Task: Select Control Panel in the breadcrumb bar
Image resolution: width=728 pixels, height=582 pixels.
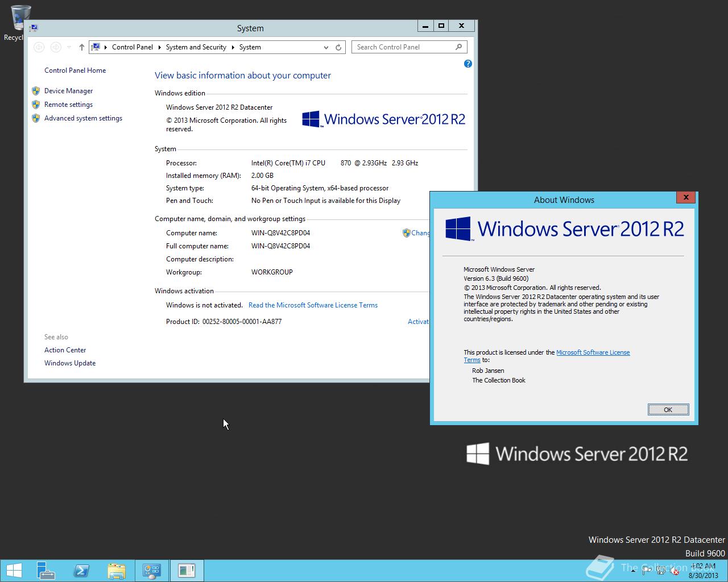Action: pos(133,47)
